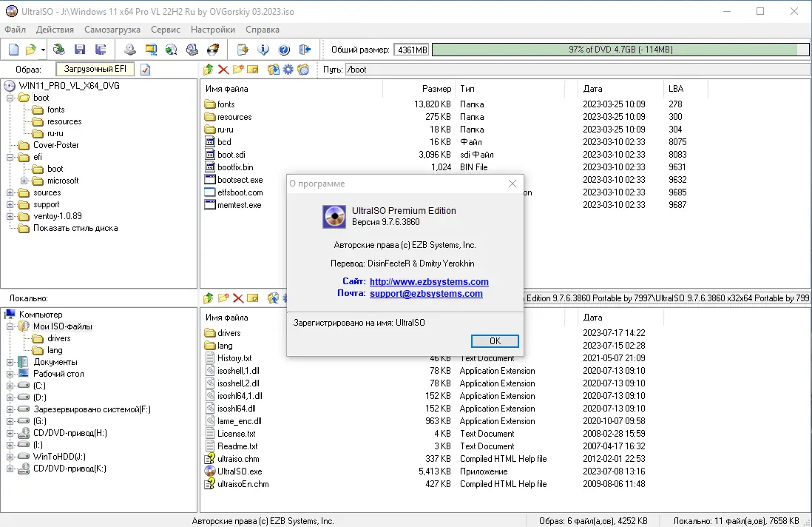The image size is (812, 527).
Task: Click the New Folder icon in image pane
Action: 238,70
